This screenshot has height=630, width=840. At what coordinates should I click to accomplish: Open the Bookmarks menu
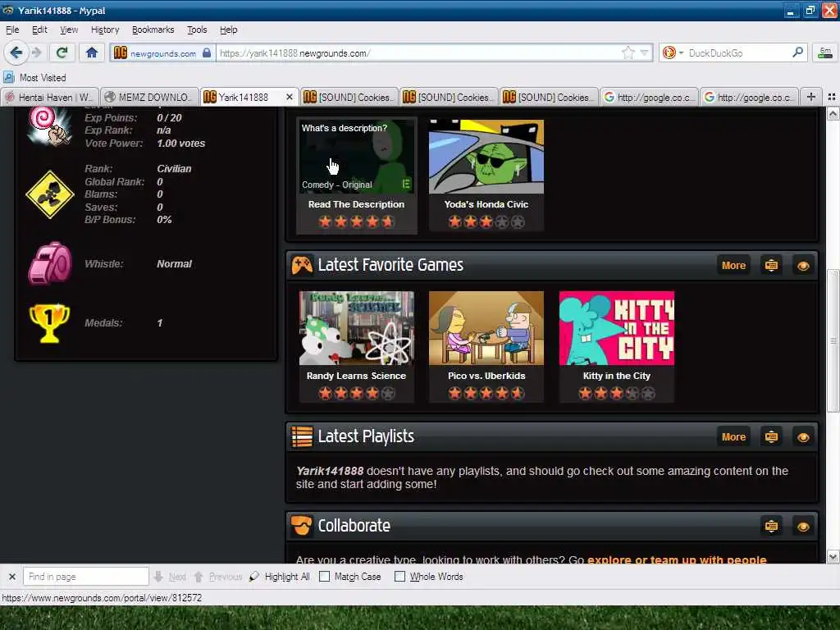[x=153, y=30]
